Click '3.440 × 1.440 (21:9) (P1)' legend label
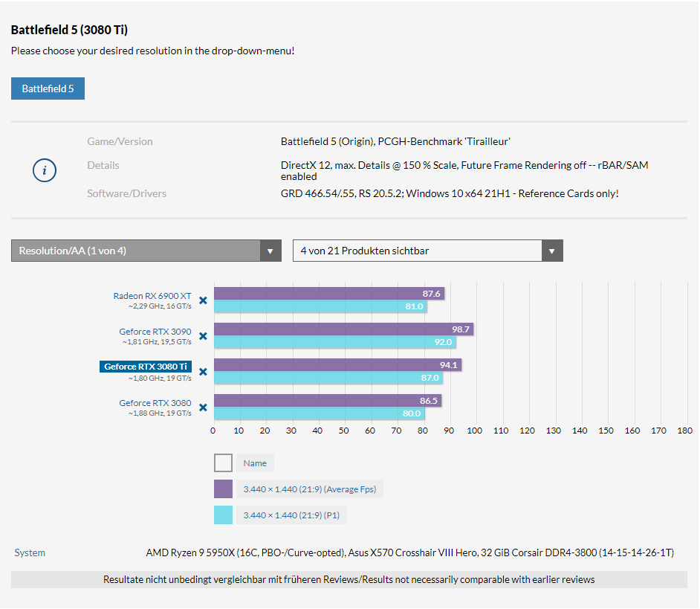 pos(291,515)
